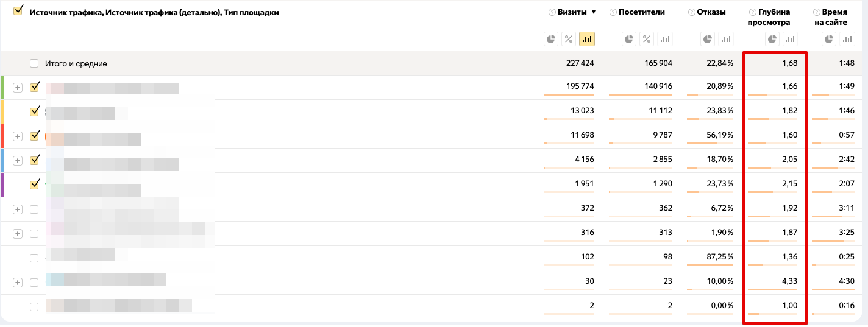Viewport: 868px width, 327px height.
Task: Toggle bar chart icon under Визиты
Action: [587, 39]
